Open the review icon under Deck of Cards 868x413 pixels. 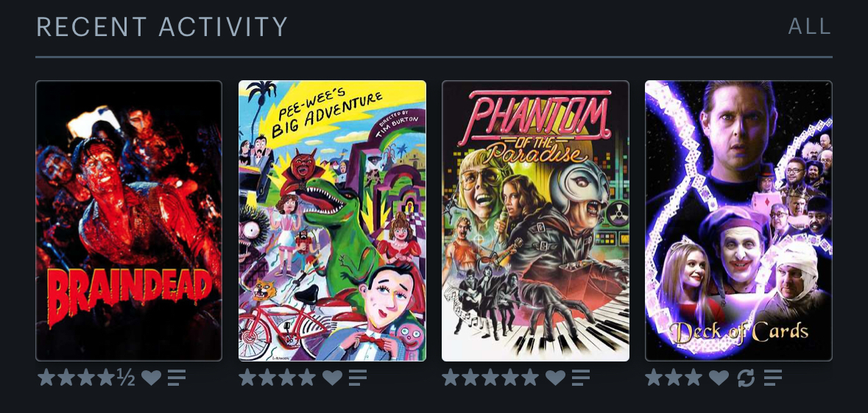click(x=773, y=378)
